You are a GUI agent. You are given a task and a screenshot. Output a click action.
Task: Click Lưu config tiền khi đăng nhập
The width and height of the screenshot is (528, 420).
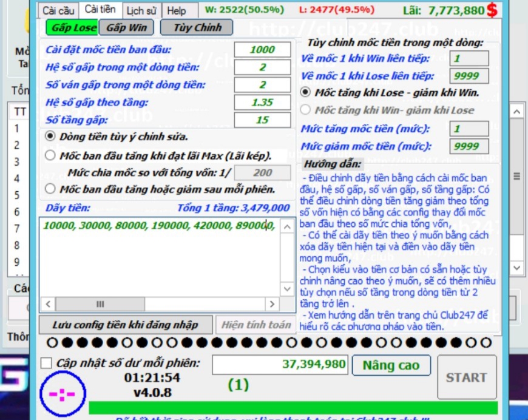(126, 325)
